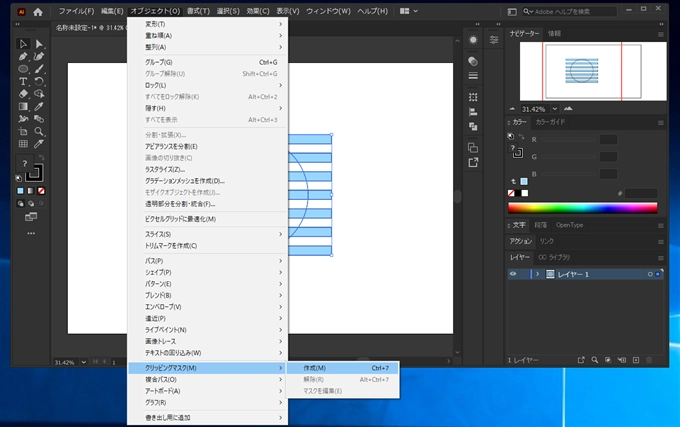
Task: Select the Type tool
Action: tap(23, 81)
